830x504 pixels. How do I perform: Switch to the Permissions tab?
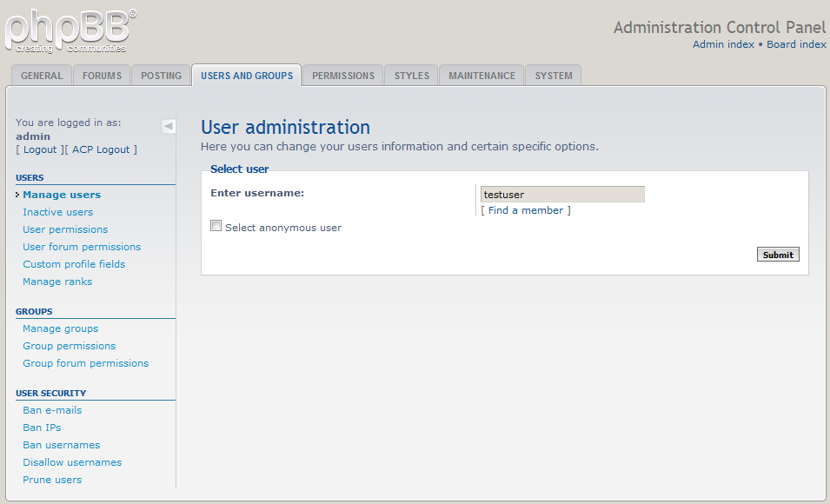(x=343, y=76)
